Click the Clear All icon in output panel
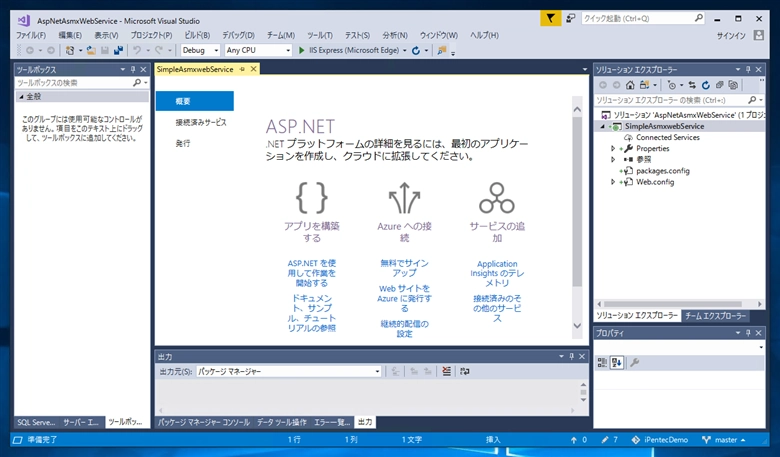Image resolution: width=780 pixels, height=457 pixels. tap(446, 371)
